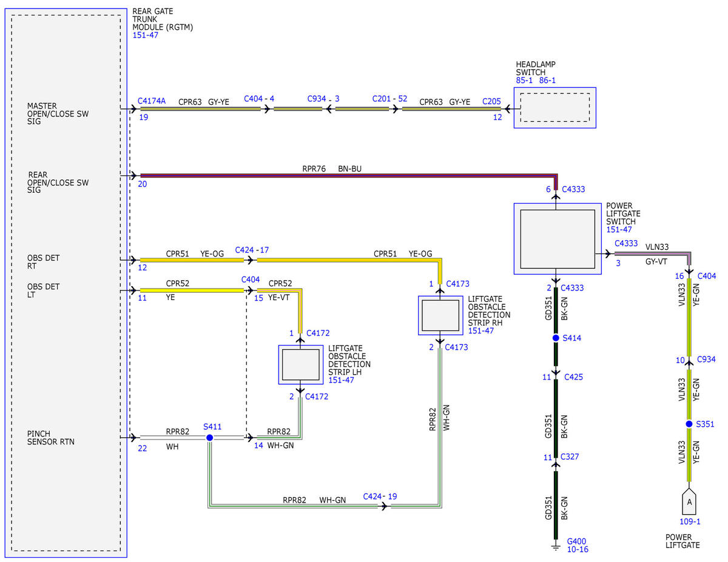Click the MASTER OPEN/CLOSE SW SIG label
This screenshot has width=728, height=562.
pos(57,114)
